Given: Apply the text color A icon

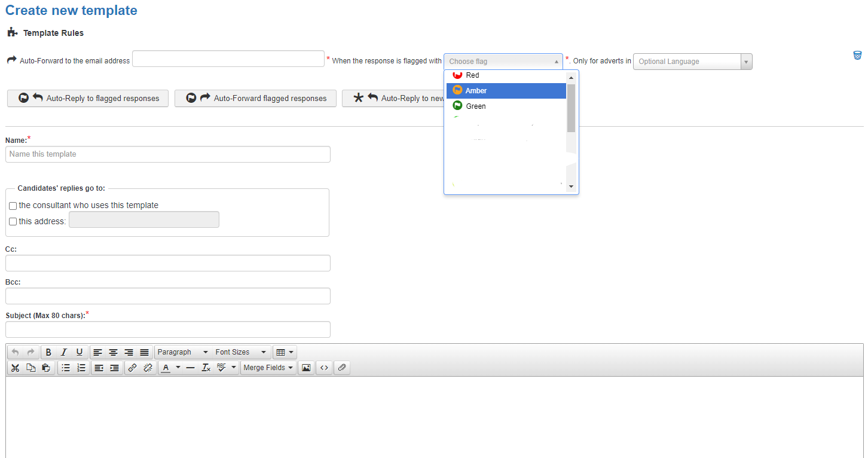Looking at the screenshot, I should click(x=166, y=368).
